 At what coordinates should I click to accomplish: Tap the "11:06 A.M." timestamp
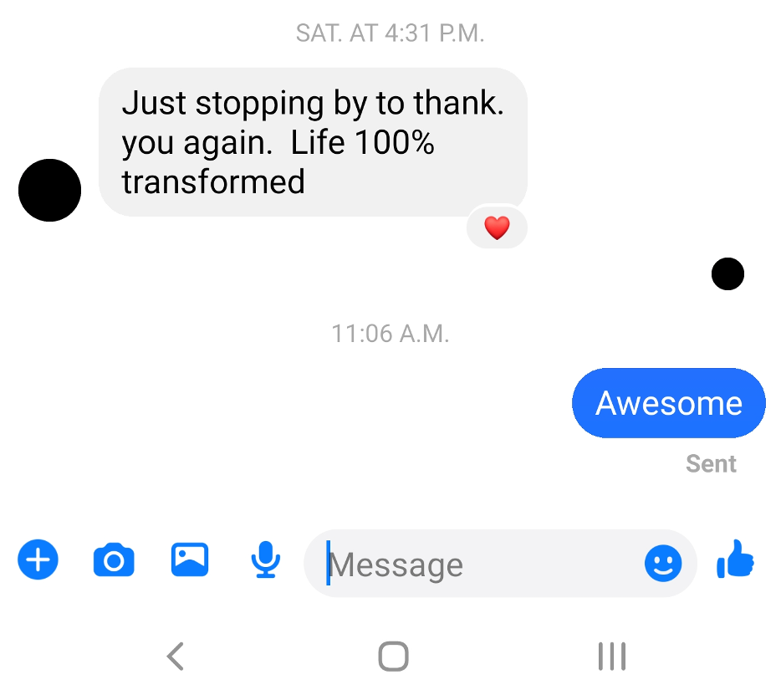[390, 334]
